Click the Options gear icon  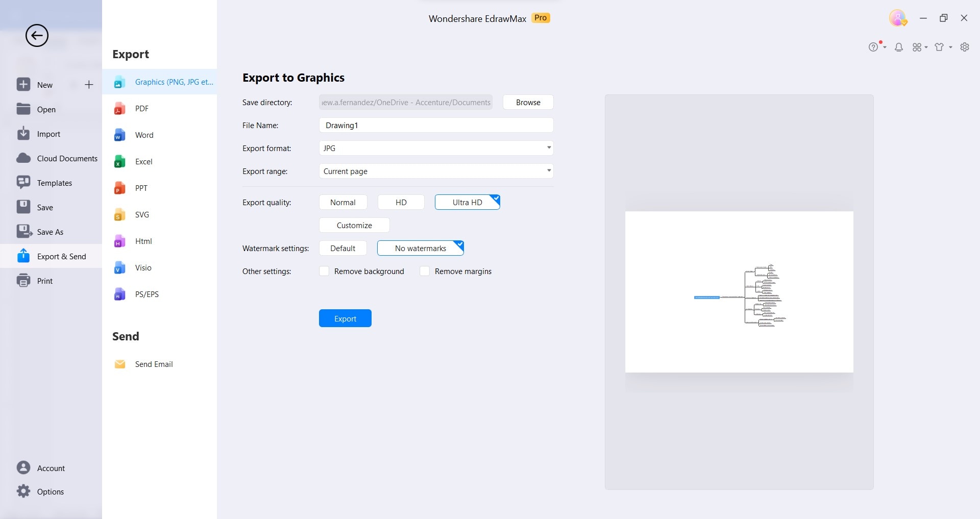point(23,491)
